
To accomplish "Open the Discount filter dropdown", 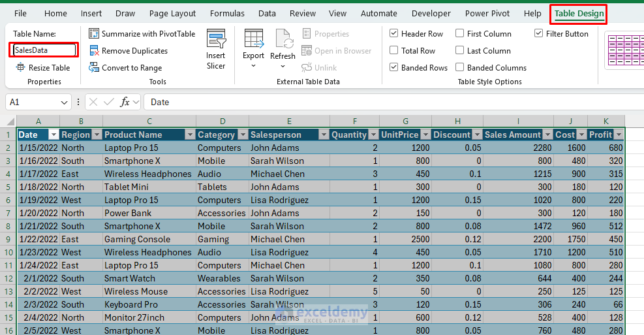I will point(477,135).
